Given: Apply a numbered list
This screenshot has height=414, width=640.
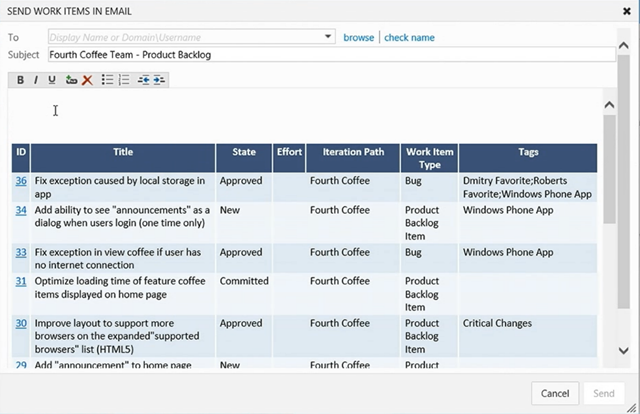Looking at the screenshot, I should click(124, 80).
